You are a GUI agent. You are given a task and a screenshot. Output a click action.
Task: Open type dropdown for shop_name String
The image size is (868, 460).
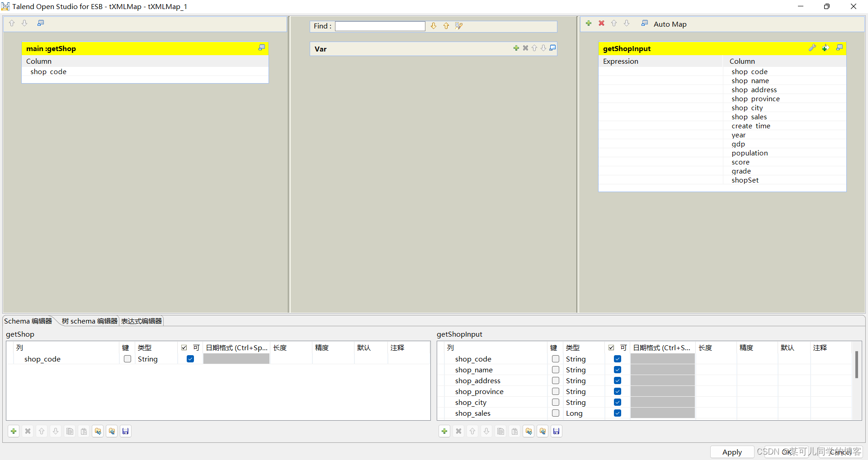583,370
